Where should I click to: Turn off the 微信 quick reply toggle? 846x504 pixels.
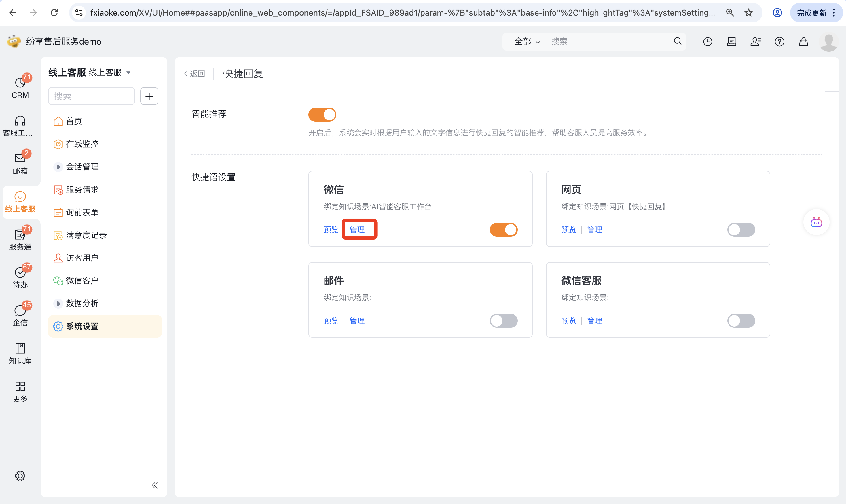coord(503,230)
